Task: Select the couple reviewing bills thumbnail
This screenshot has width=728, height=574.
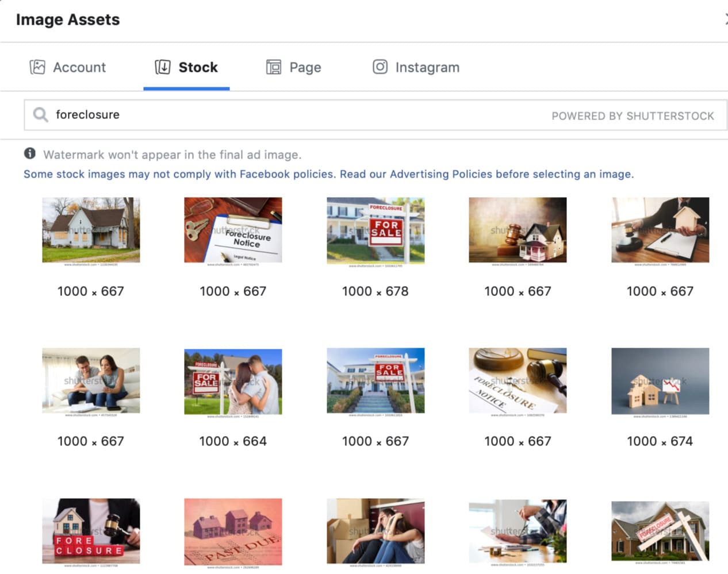Action: point(90,380)
